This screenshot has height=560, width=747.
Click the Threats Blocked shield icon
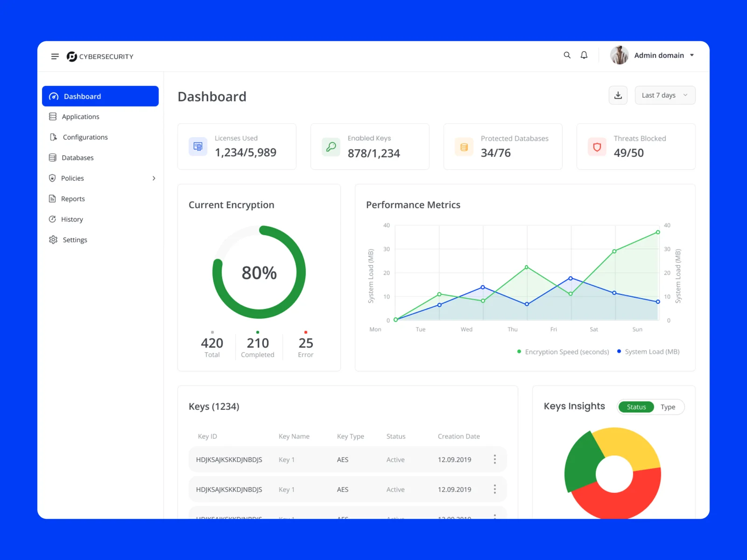click(x=597, y=147)
